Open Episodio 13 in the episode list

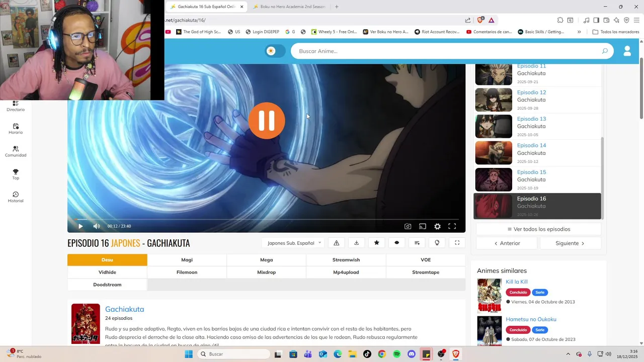(537, 127)
